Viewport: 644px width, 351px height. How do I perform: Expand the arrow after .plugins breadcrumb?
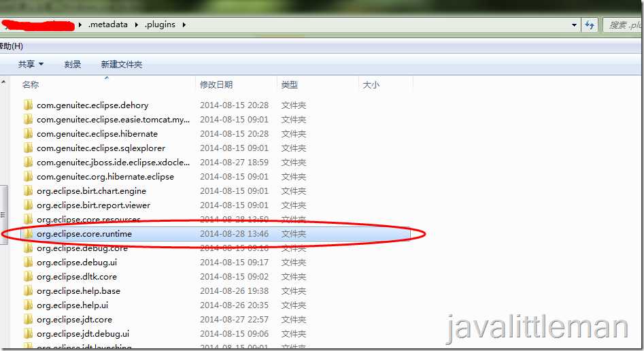(x=184, y=24)
